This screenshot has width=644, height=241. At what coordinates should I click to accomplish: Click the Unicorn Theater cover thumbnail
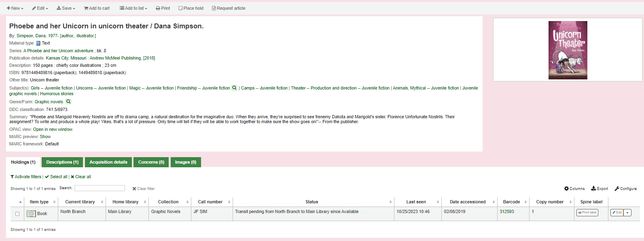tap(568, 50)
